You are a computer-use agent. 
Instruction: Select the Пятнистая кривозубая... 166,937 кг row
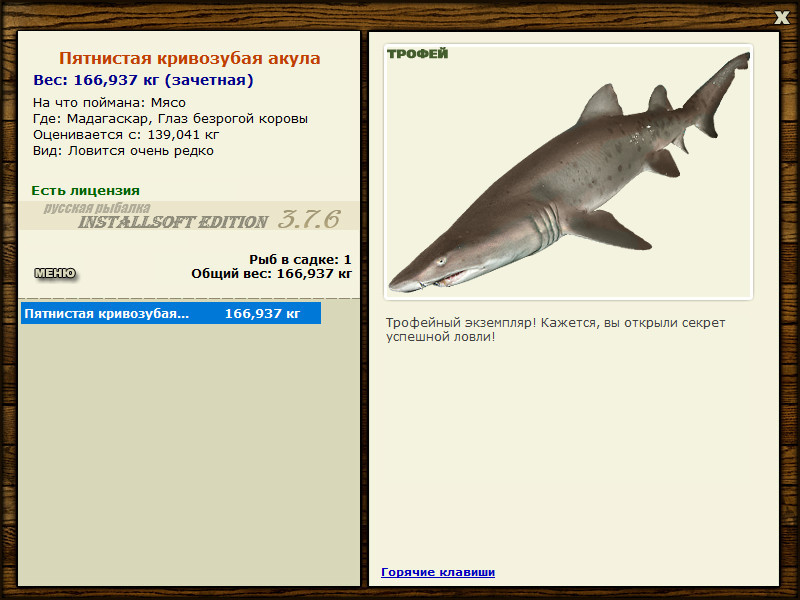(171, 313)
